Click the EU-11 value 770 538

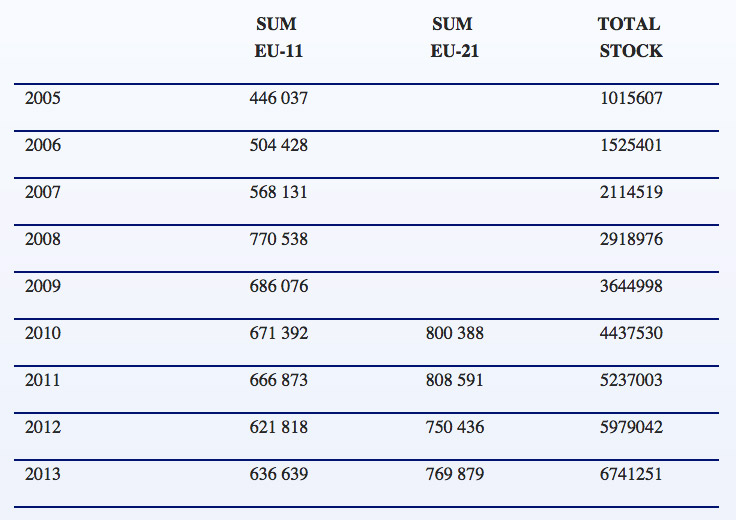[278, 239]
